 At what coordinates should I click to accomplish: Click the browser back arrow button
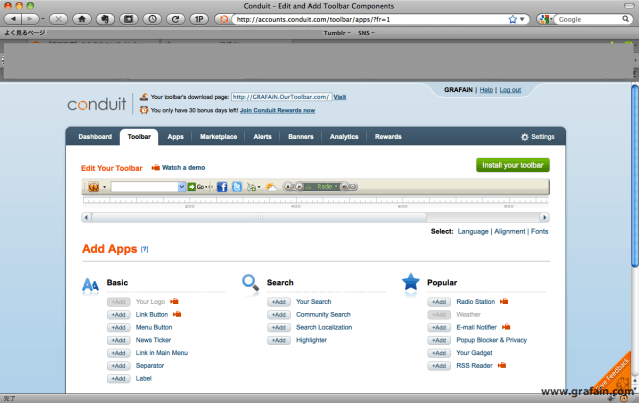(14, 19)
